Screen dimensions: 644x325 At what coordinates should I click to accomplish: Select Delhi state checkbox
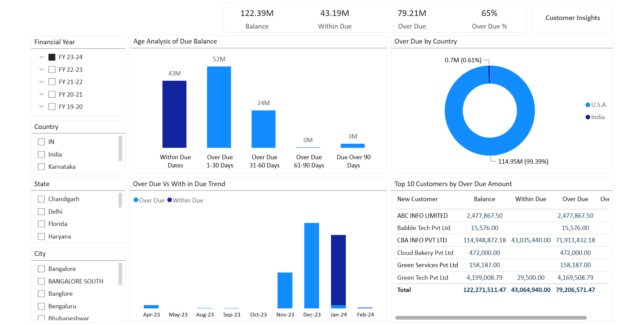[x=41, y=212]
